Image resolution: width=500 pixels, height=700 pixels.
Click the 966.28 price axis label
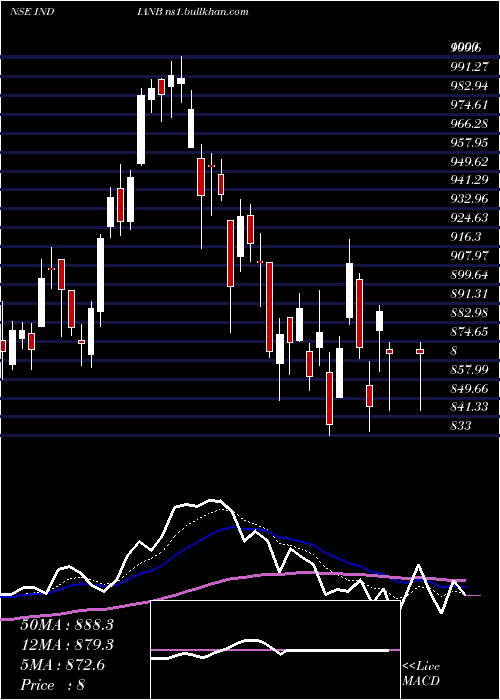point(469,123)
